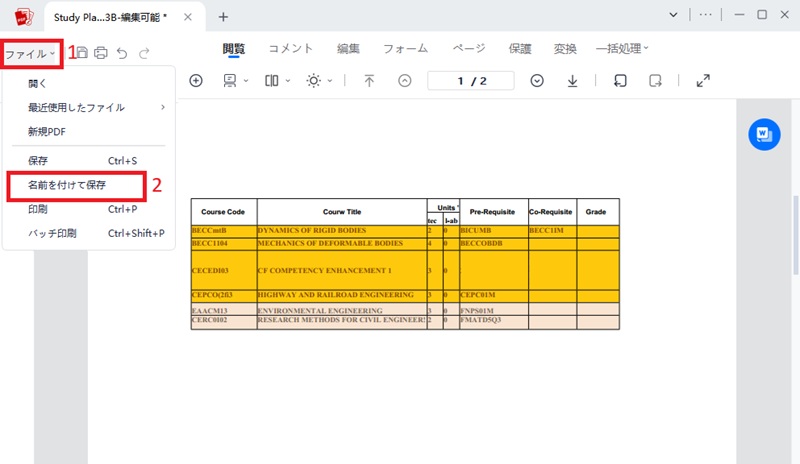Redo the last action
This screenshot has height=464, width=800.
(144, 53)
